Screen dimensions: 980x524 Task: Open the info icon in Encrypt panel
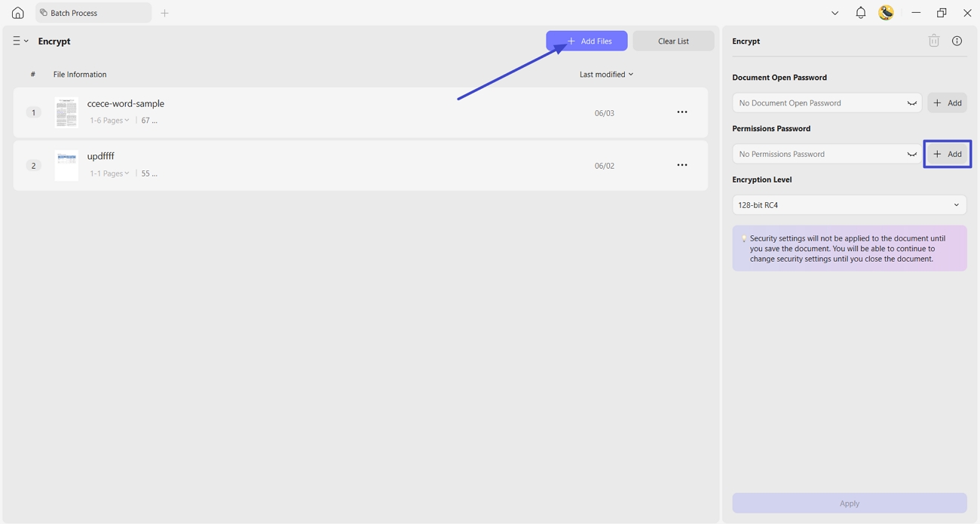point(957,41)
